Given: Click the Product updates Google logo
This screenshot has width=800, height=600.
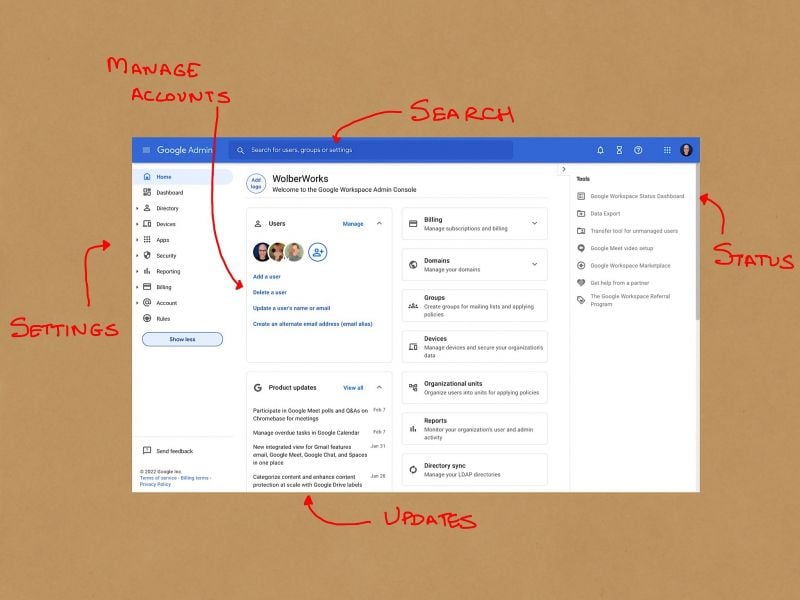Looking at the screenshot, I should coord(258,388).
